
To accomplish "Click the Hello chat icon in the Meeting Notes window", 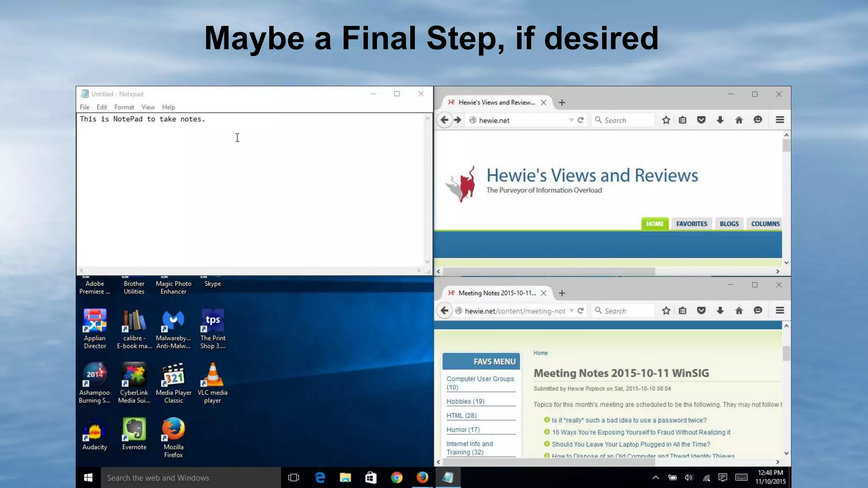I will click(758, 311).
